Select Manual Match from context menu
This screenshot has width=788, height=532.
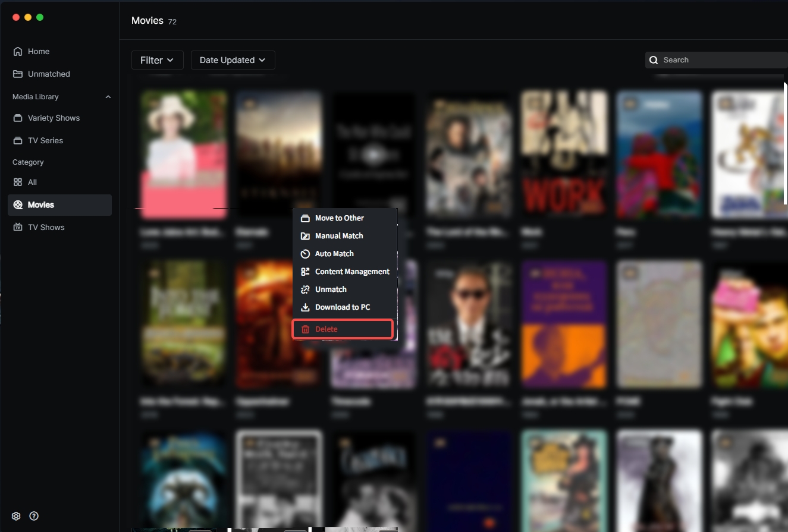[x=338, y=236]
